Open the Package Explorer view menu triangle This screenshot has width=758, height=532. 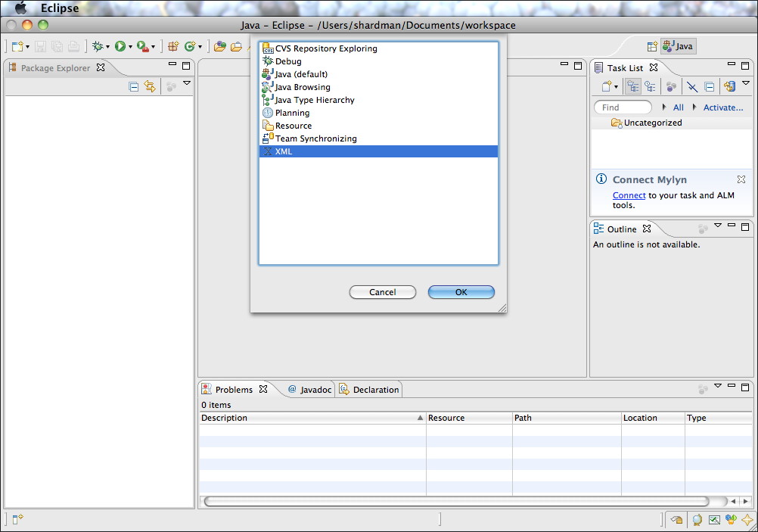[187, 83]
